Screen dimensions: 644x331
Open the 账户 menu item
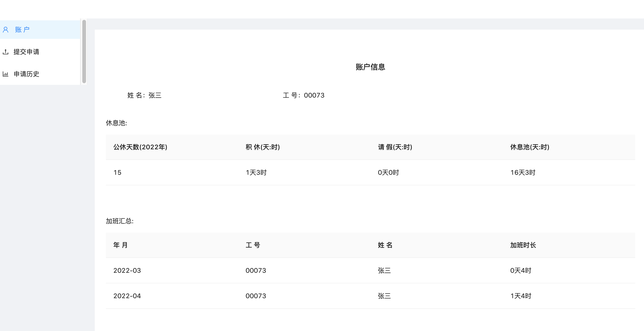click(x=22, y=30)
